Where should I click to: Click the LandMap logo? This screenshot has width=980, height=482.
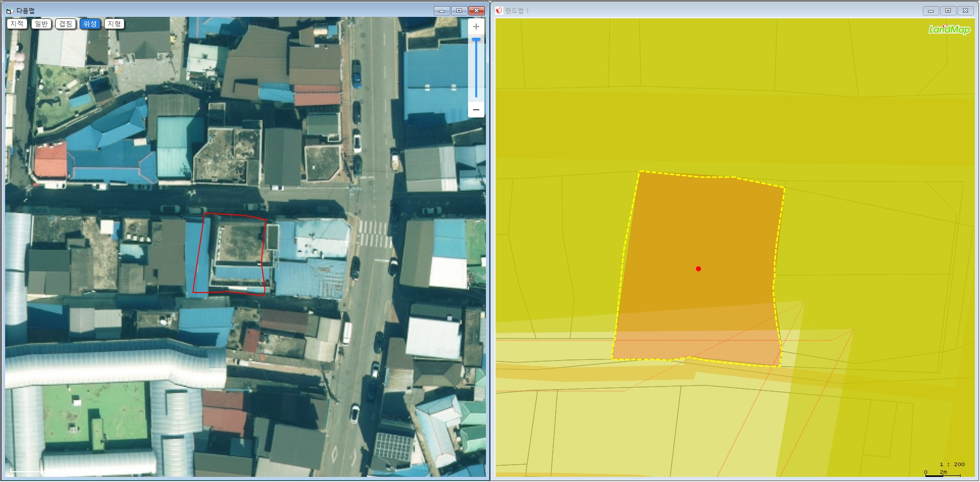949,30
